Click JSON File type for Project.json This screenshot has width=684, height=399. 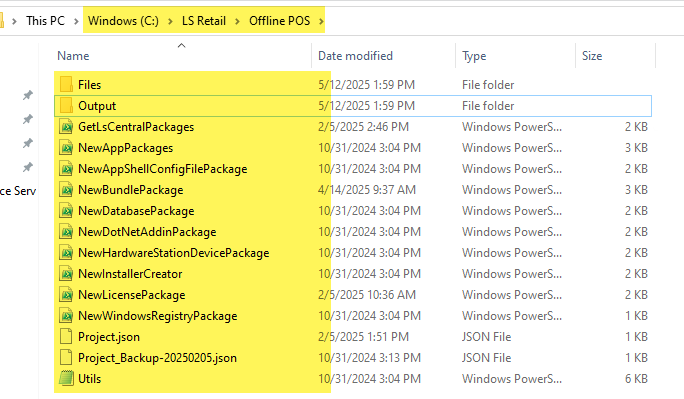pos(486,337)
